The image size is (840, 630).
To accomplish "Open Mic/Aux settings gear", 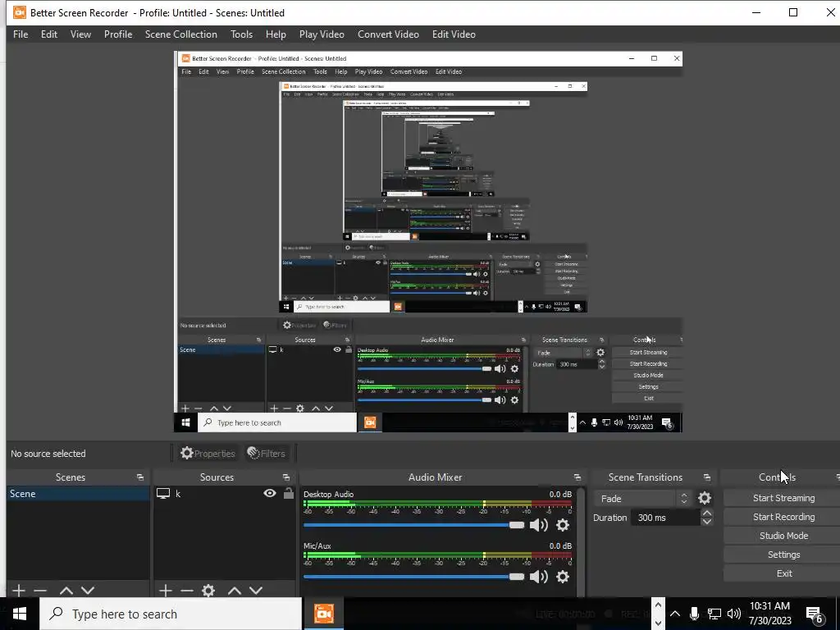I will tap(563, 577).
